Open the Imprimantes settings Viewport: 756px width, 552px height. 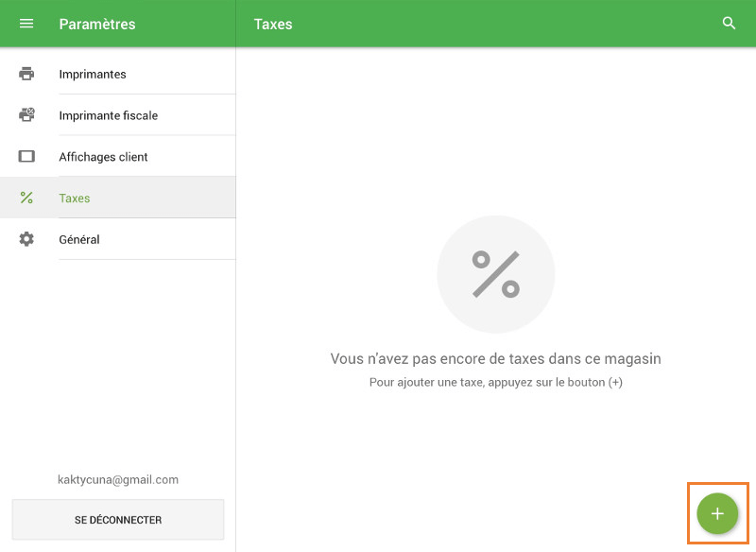(117, 74)
